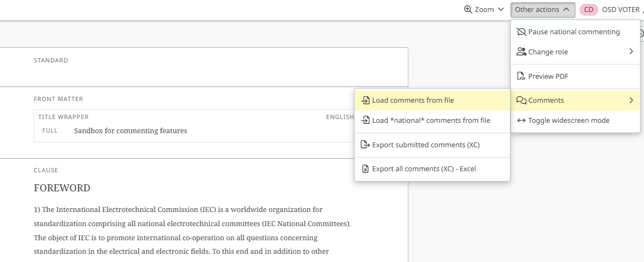Click the Load comments from file icon
644x262 pixels.
pyautogui.click(x=365, y=101)
